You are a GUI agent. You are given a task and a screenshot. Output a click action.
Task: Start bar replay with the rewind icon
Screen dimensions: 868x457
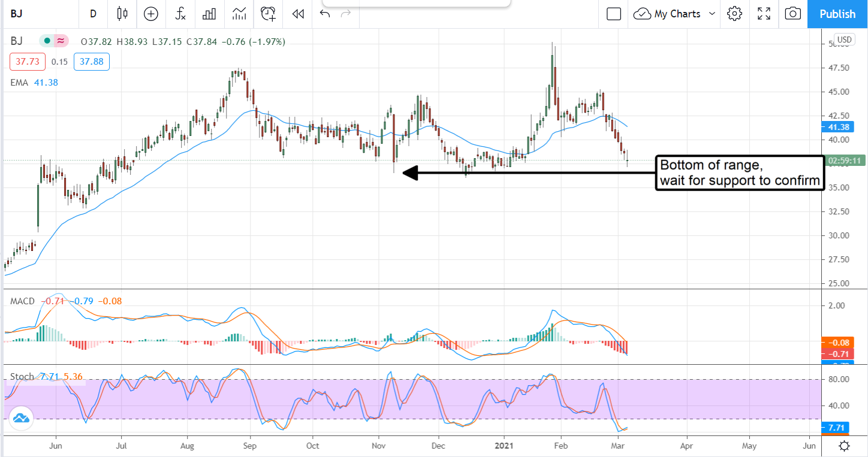pos(298,14)
